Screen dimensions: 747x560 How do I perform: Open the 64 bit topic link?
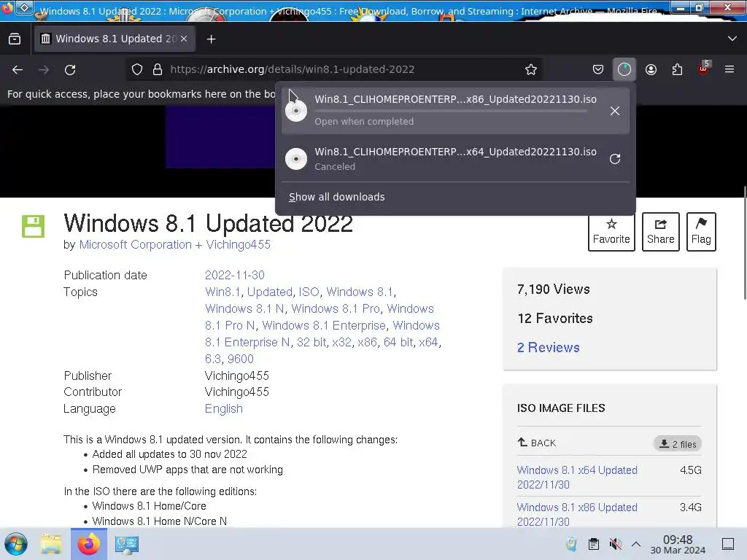pyautogui.click(x=398, y=343)
